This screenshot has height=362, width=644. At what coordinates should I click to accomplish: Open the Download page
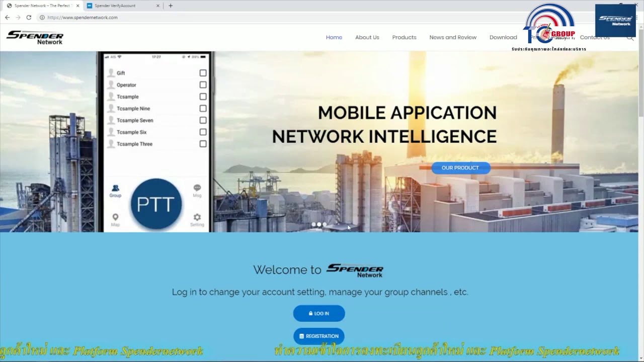pos(503,37)
